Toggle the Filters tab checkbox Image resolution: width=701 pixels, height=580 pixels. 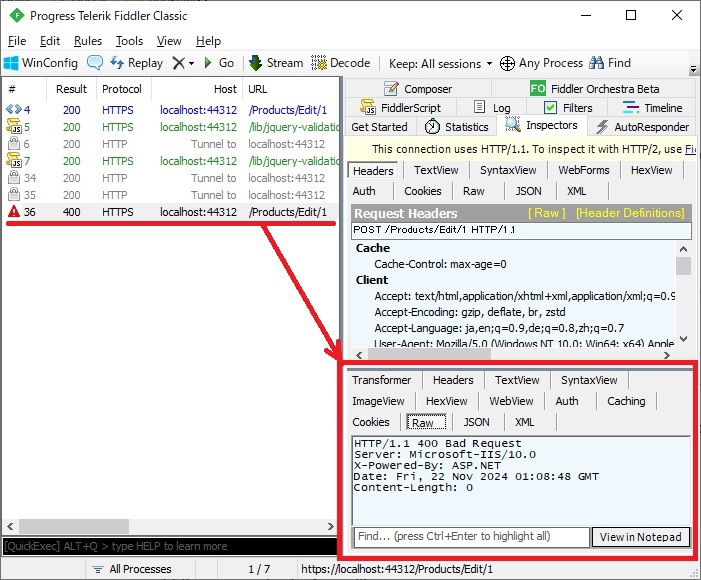[550, 108]
